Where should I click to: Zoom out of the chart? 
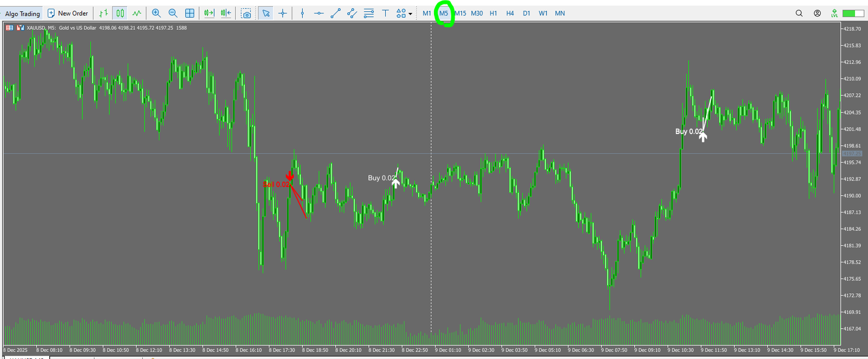click(x=173, y=13)
